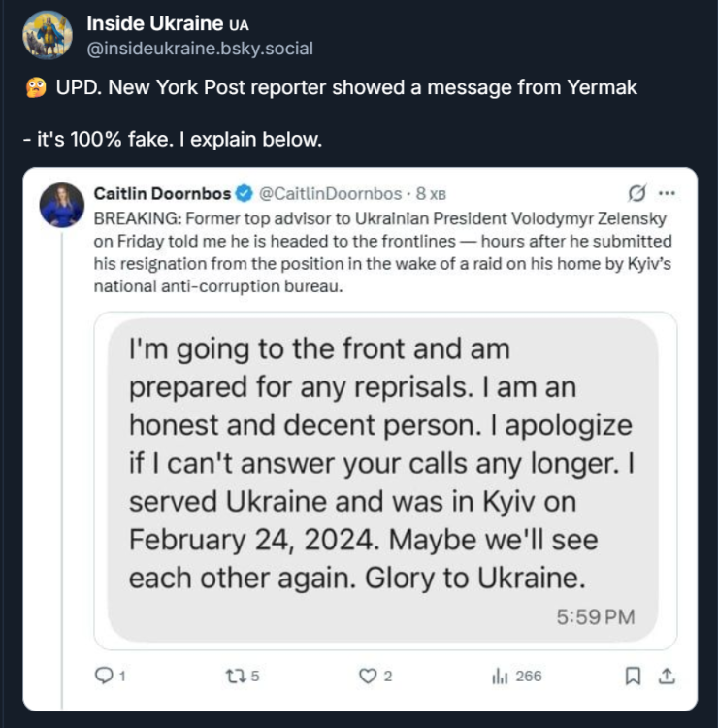Click the share upload icon
Viewport: 718px width, 728px height.
[x=667, y=676]
